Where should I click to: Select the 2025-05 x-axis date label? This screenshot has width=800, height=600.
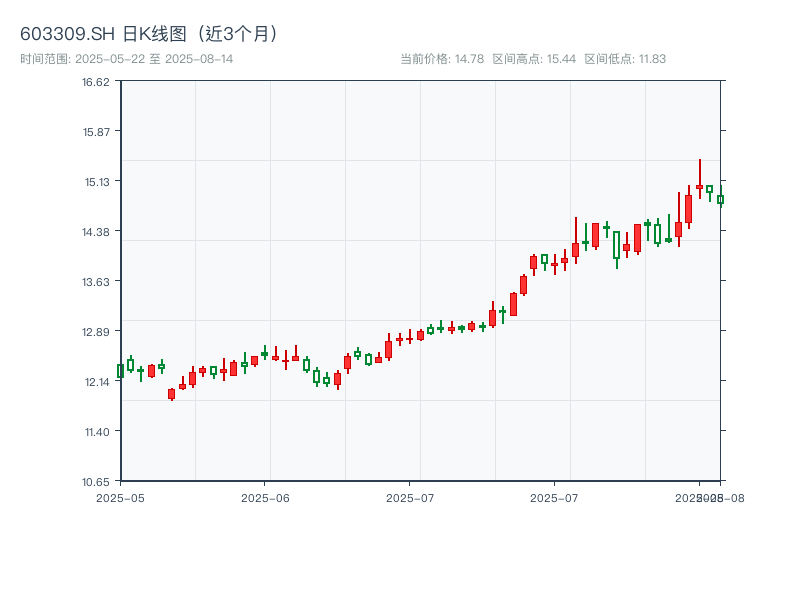click(120, 497)
